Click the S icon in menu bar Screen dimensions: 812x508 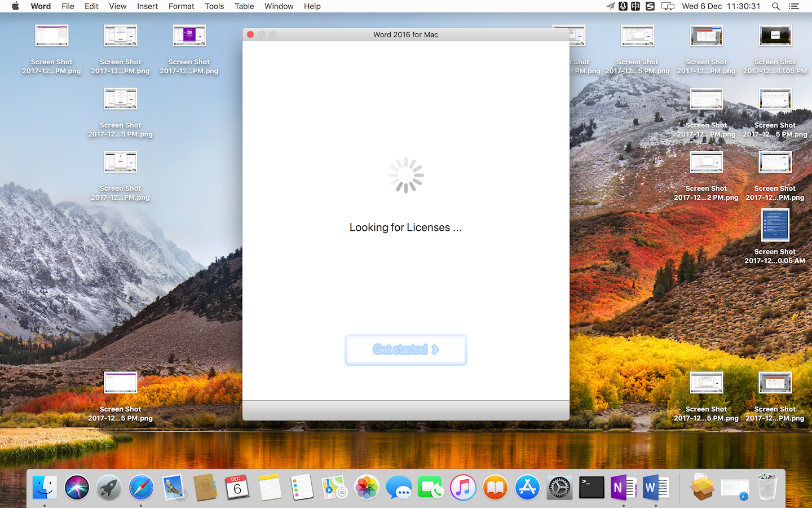(650, 6)
